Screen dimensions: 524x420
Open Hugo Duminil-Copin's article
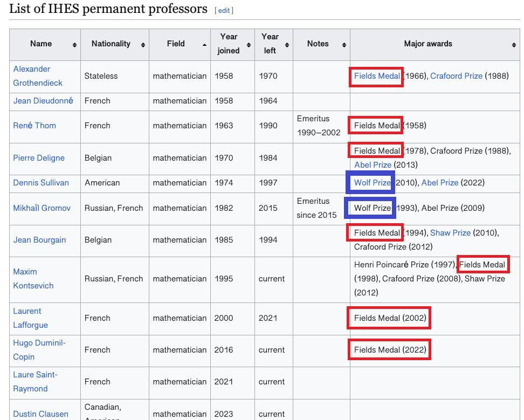pos(39,350)
